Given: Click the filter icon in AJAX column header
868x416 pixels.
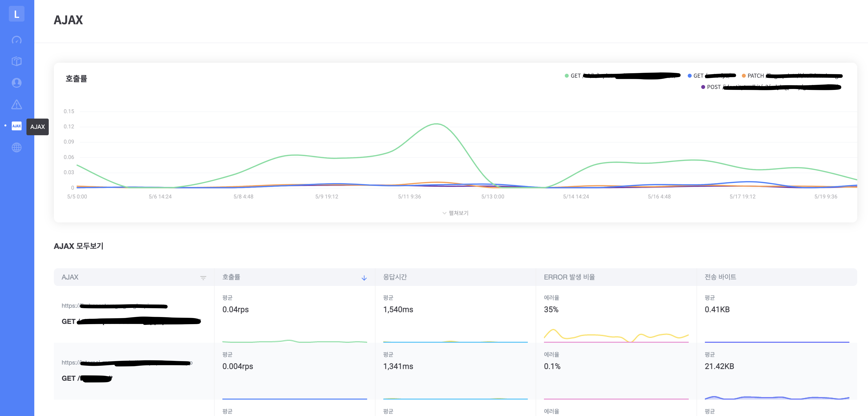Looking at the screenshot, I should (203, 278).
